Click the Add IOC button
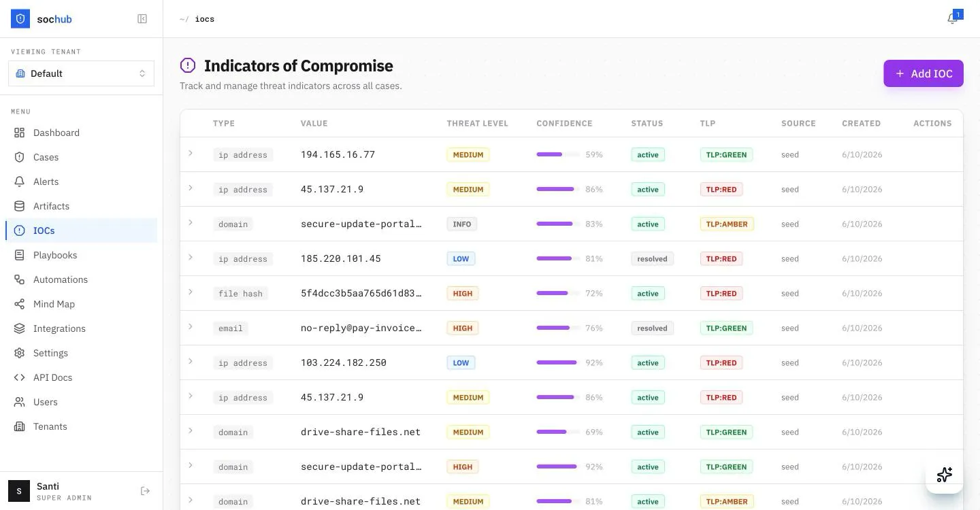Image resolution: width=980 pixels, height=510 pixels. [924, 73]
